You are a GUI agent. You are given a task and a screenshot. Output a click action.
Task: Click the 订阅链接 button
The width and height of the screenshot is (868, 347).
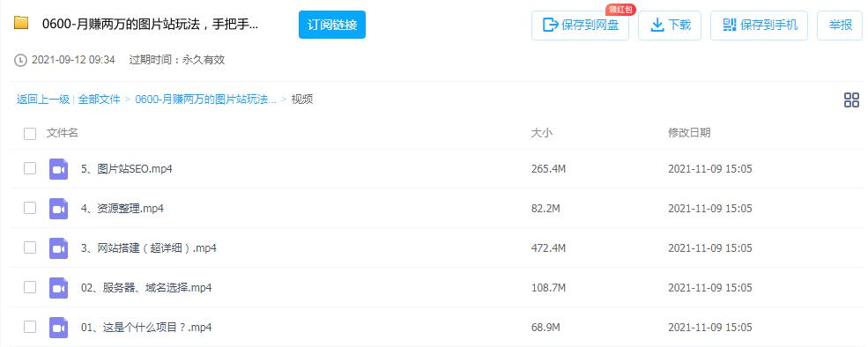point(332,25)
